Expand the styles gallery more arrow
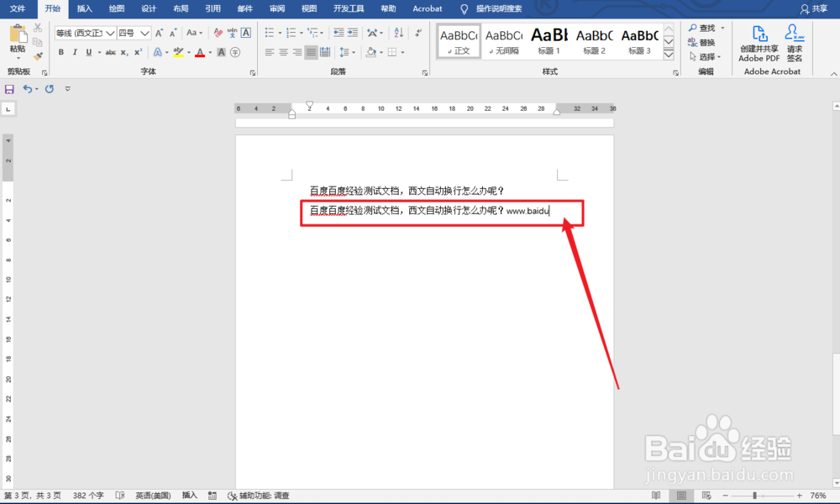This screenshot has width=840, height=504. (x=669, y=55)
